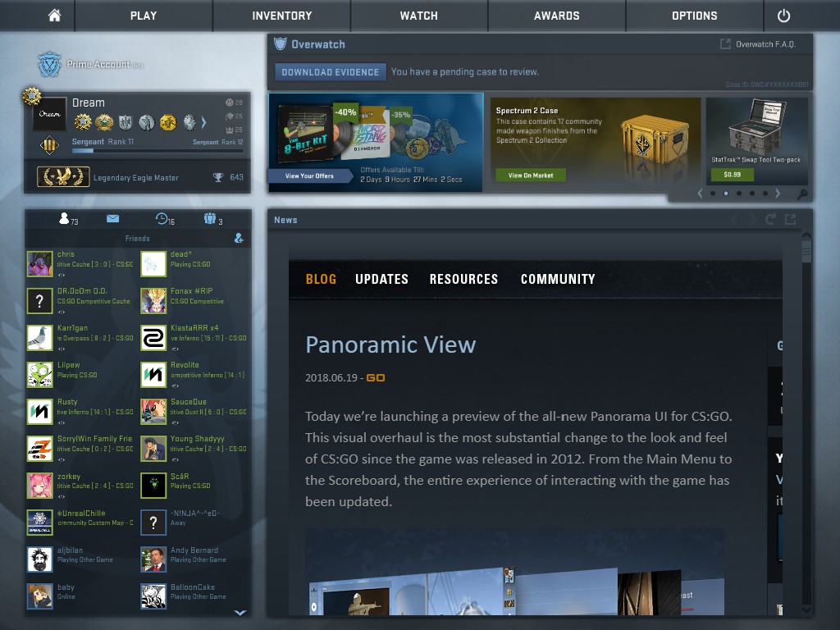Viewport: 840px width, 630px height.
Task: Click the first service medal in Dream's profile
Action: click(x=83, y=122)
